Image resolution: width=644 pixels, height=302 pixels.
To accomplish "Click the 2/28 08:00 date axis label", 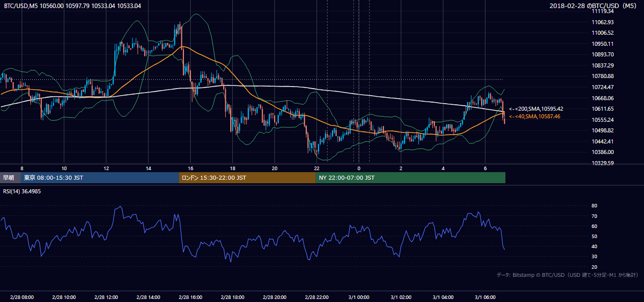I will tap(22, 297).
